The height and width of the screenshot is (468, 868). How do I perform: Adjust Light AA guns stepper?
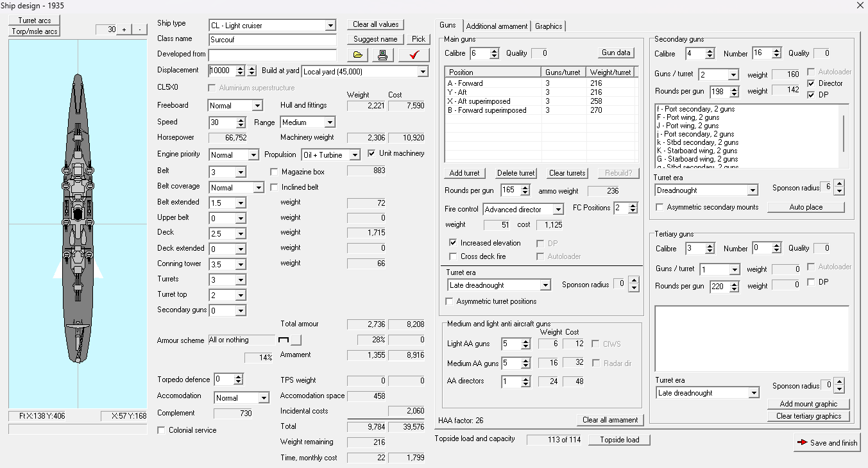525,344
